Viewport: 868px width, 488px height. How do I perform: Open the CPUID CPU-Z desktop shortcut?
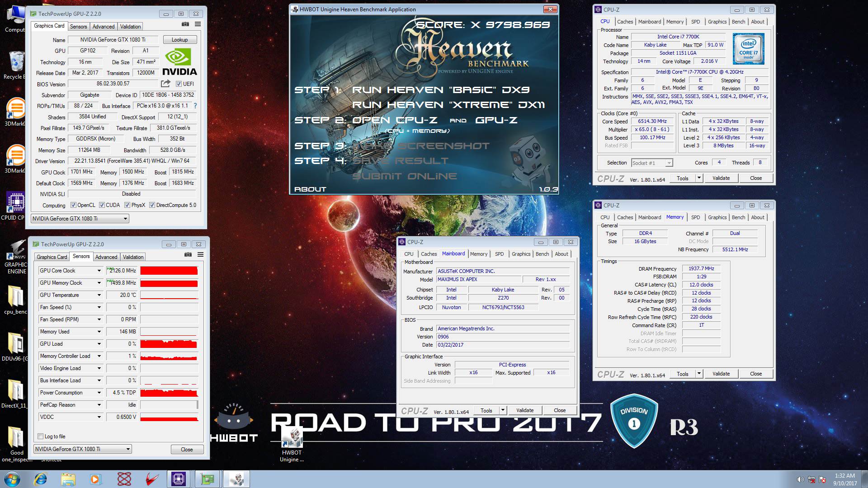click(x=16, y=206)
